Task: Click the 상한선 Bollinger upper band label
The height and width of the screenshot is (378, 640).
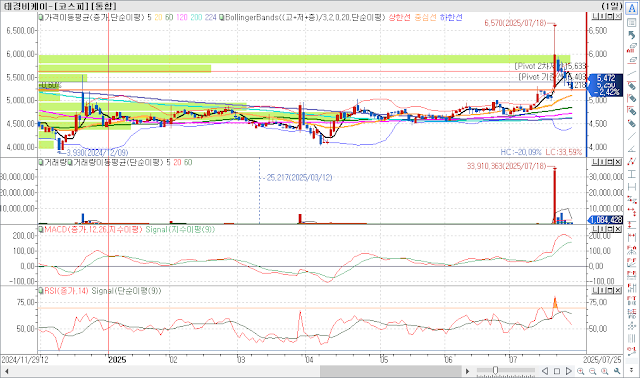Action: [x=399, y=17]
